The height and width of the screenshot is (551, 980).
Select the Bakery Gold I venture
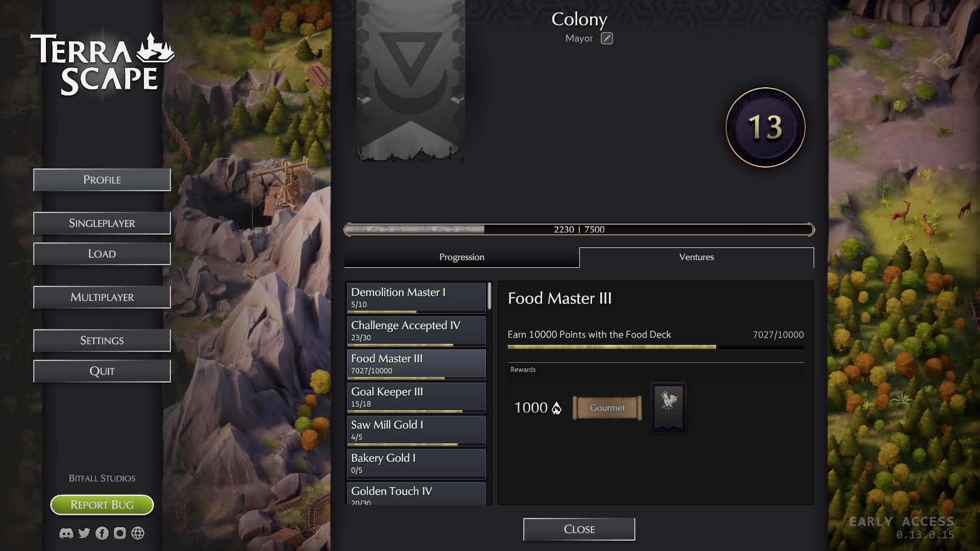(x=416, y=464)
